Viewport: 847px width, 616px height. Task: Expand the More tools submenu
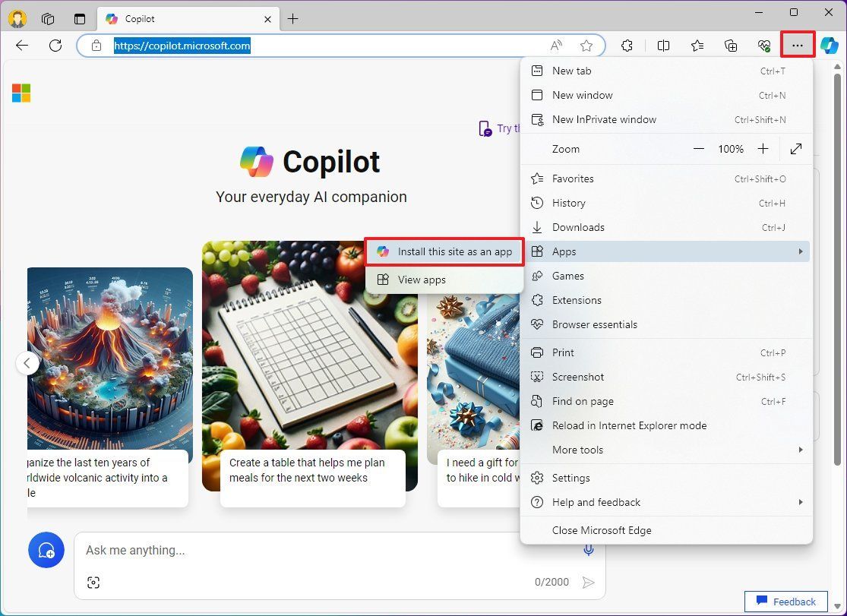coord(578,450)
